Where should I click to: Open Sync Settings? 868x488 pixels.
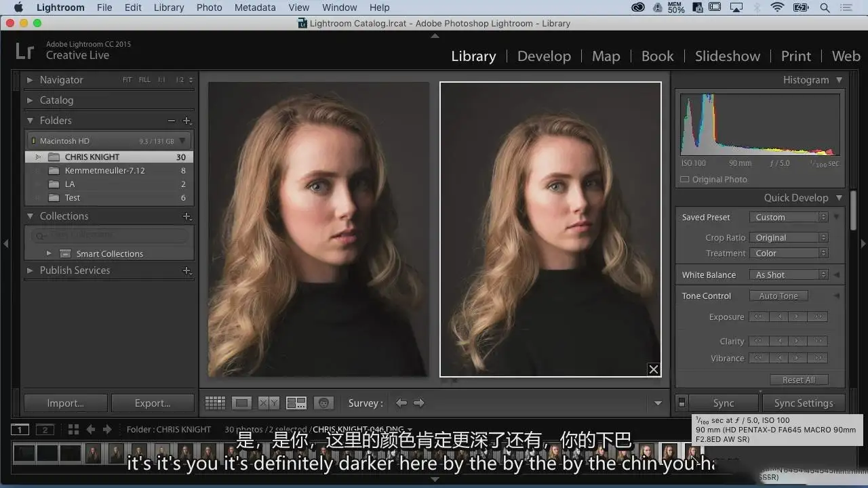click(804, 403)
